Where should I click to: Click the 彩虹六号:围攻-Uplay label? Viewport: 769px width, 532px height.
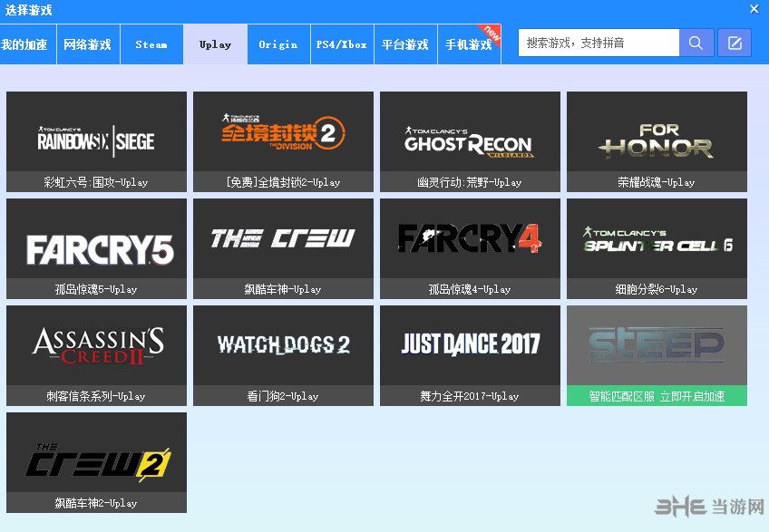click(x=96, y=182)
